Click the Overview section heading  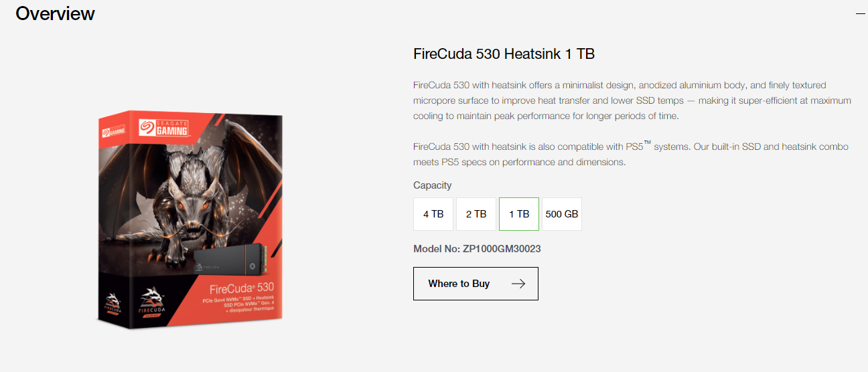coord(55,13)
